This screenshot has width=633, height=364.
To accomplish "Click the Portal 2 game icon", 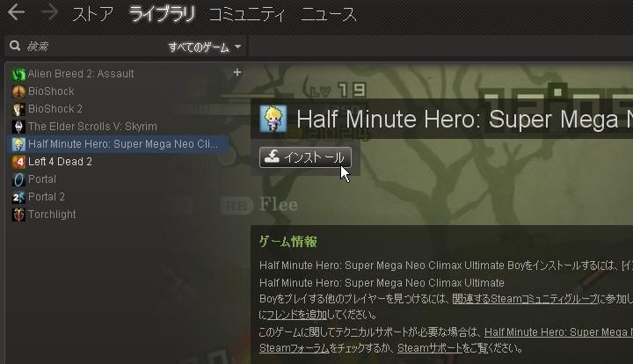I will [18, 197].
